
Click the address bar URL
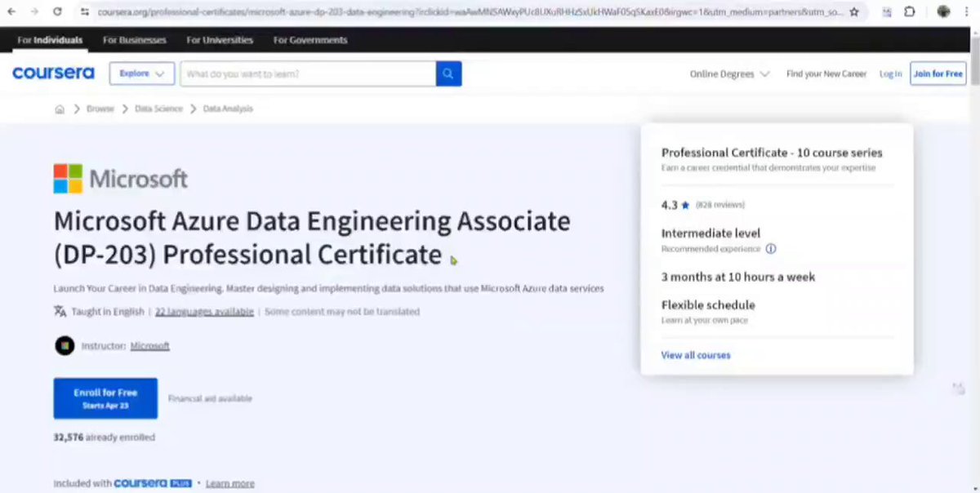[470, 12]
